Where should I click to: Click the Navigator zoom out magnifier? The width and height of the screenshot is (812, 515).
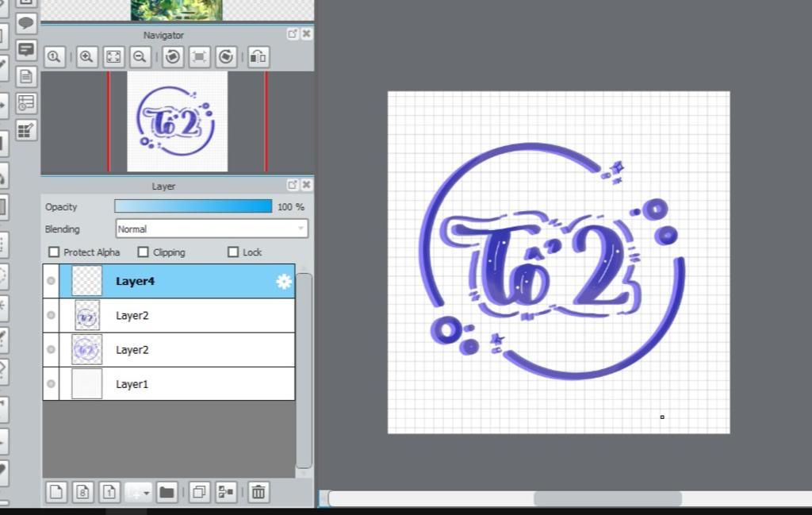click(140, 56)
